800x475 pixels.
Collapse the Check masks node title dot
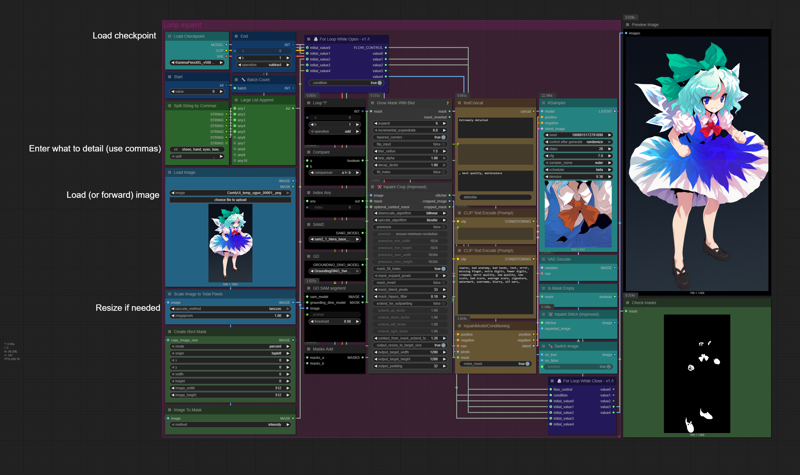click(x=628, y=303)
